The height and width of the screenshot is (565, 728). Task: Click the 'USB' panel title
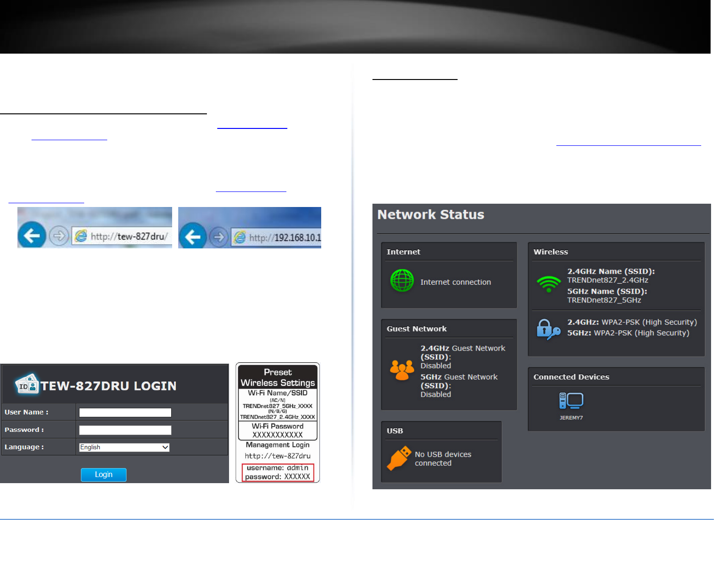(395, 431)
